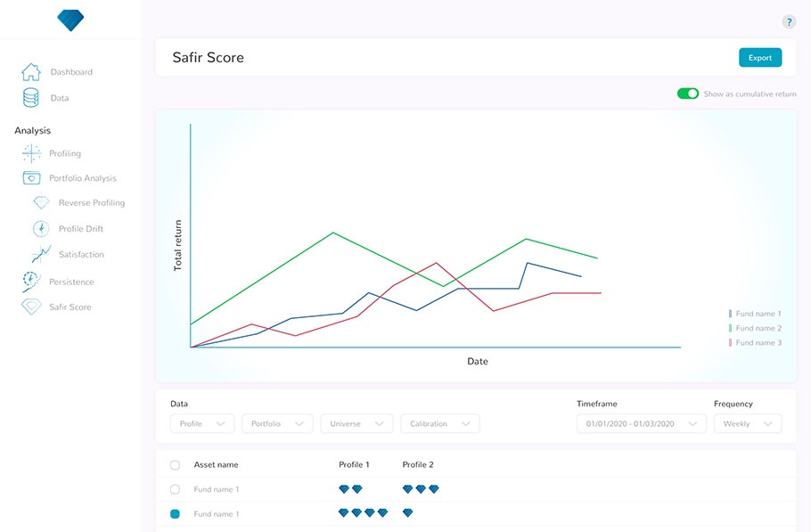Open the Timeframe date range dropdown
The width and height of the screenshot is (811, 532).
coord(641,424)
